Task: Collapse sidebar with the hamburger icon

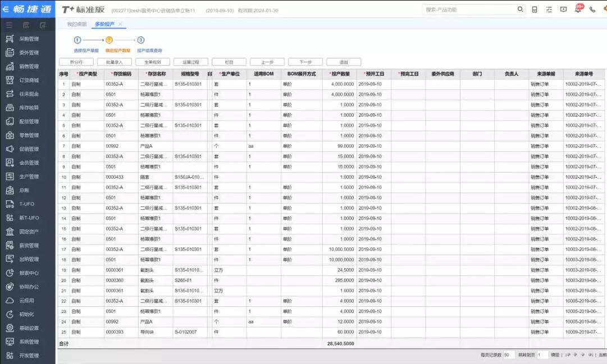Action: click(x=9, y=25)
